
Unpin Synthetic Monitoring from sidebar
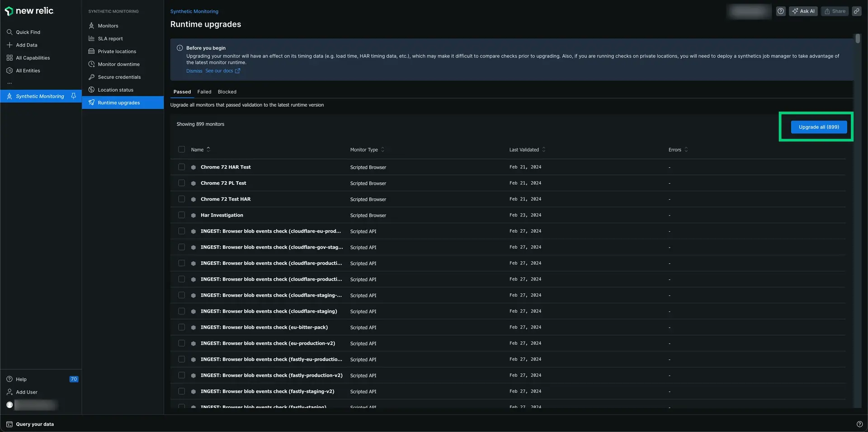click(x=73, y=96)
